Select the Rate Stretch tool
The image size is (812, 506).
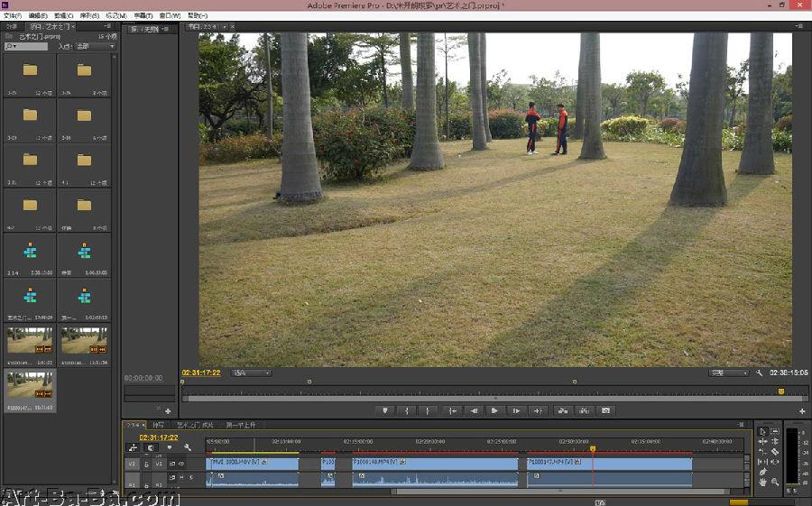(x=762, y=452)
